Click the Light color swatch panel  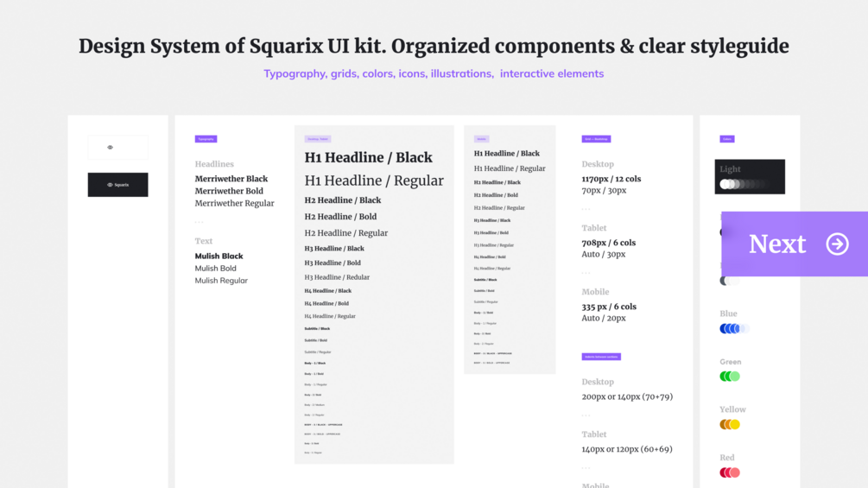point(750,176)
